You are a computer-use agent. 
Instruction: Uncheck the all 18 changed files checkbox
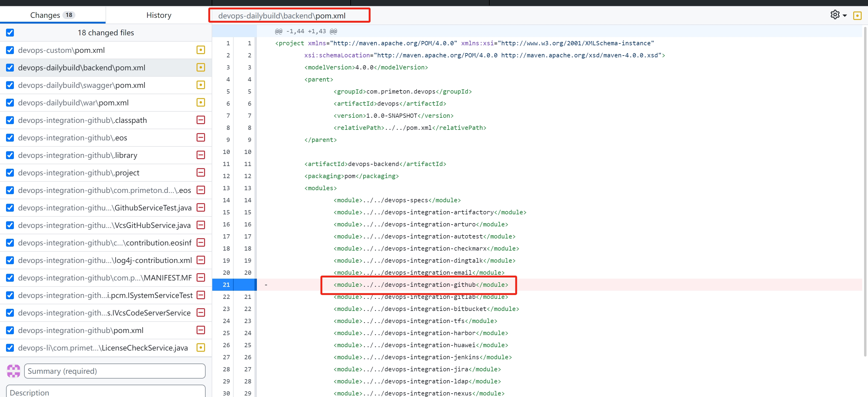point(10,33)
